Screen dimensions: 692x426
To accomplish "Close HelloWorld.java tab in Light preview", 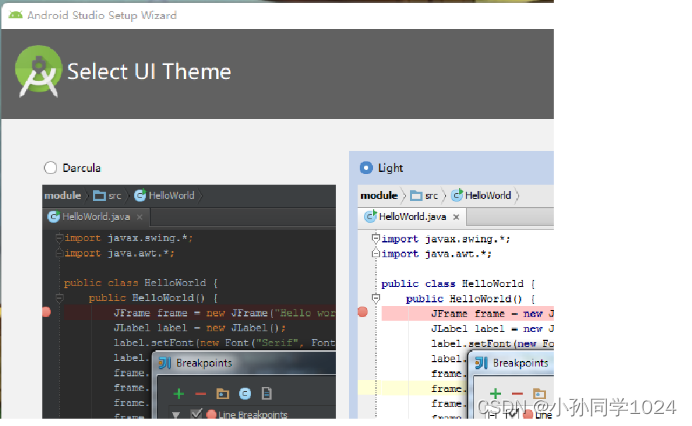I will pos(456,217).
